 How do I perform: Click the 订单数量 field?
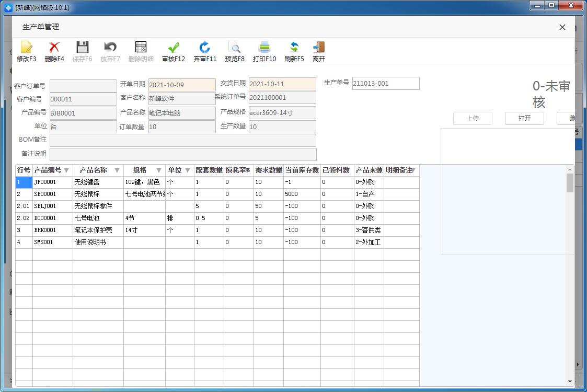(182, 127)
